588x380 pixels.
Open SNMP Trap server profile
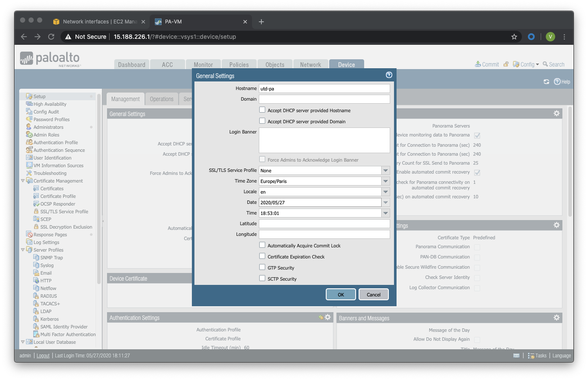coord(51,258)
